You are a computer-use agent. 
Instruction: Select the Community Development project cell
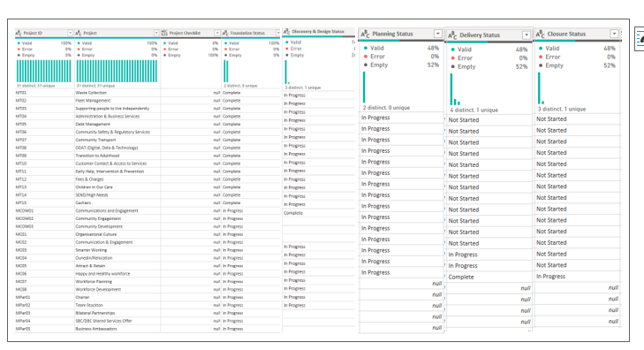pyautogui.click(x=117, y=226)
